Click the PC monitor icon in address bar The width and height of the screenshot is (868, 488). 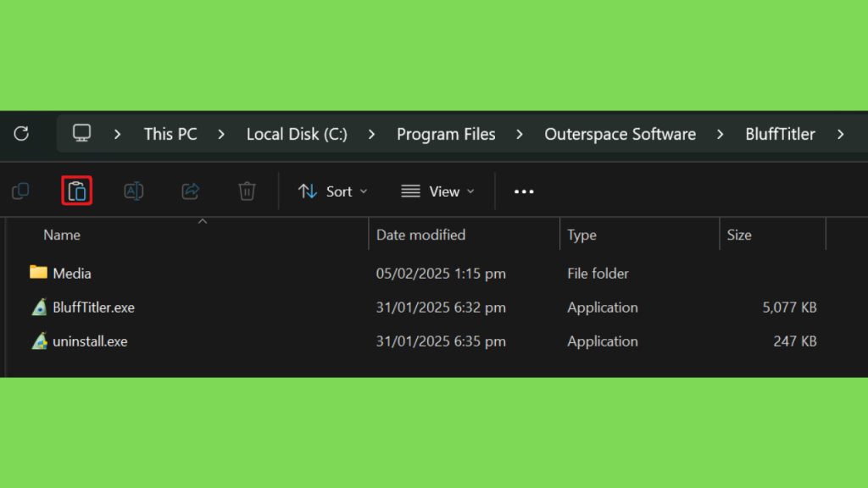81,133
